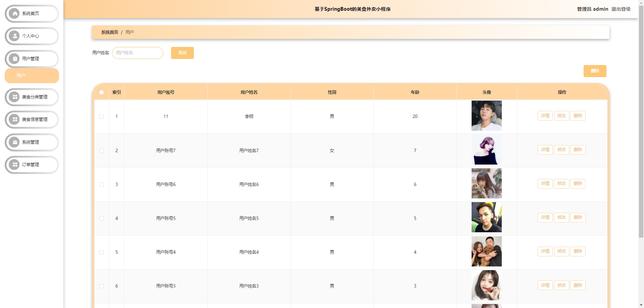Viewport: 644px width, 308px height.
Task: Toggle the select-all checkbox in table header
Action: pos(102,93)
